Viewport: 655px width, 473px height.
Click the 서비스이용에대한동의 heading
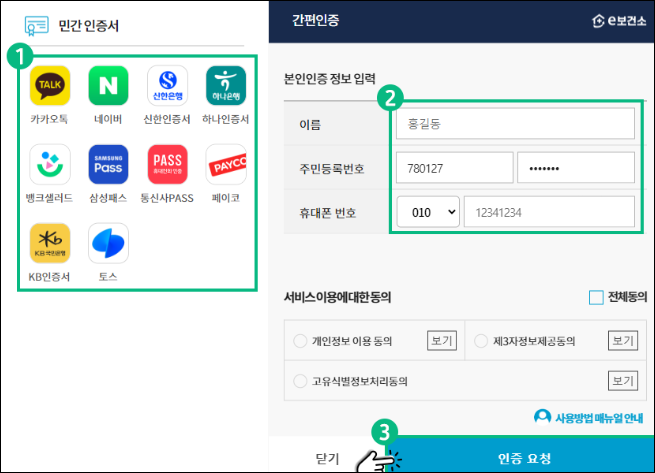(338, 297)
